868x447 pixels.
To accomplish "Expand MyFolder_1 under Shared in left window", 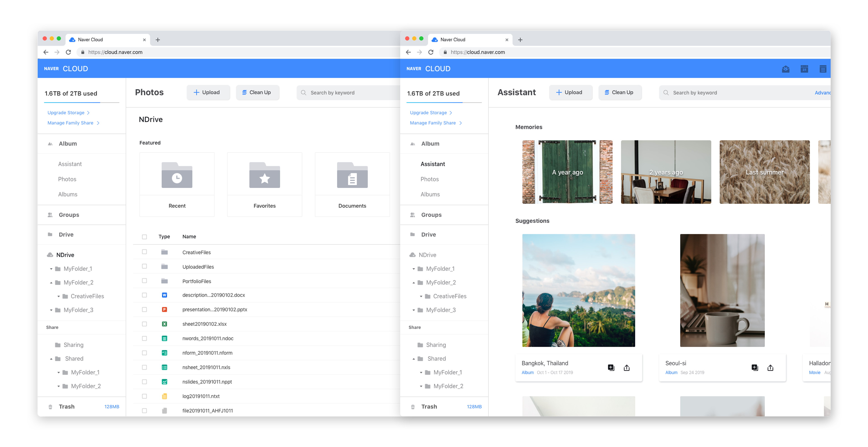I will pyautogui.click(x=59, y=373).
